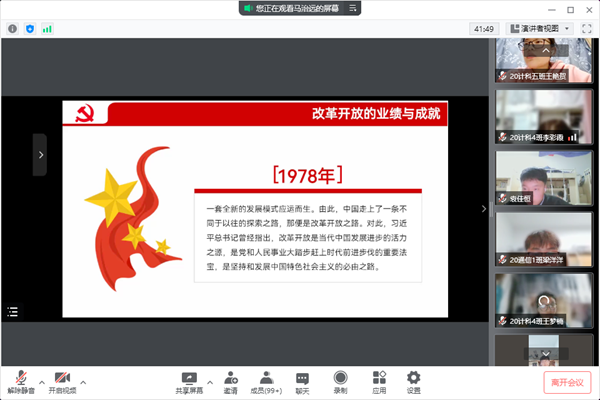Enter full screen mode icon
600x400 pixels.
[x=585, y=29]
